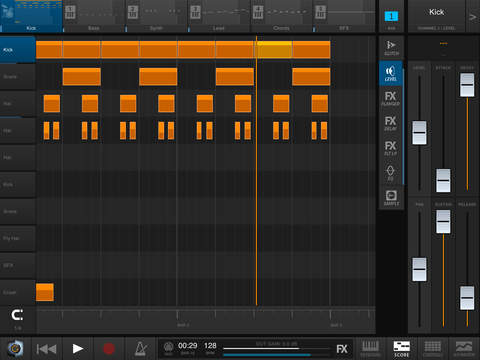Select the Bass track thumbnail
Screen dimensions: 480x360
click(94, 16)
